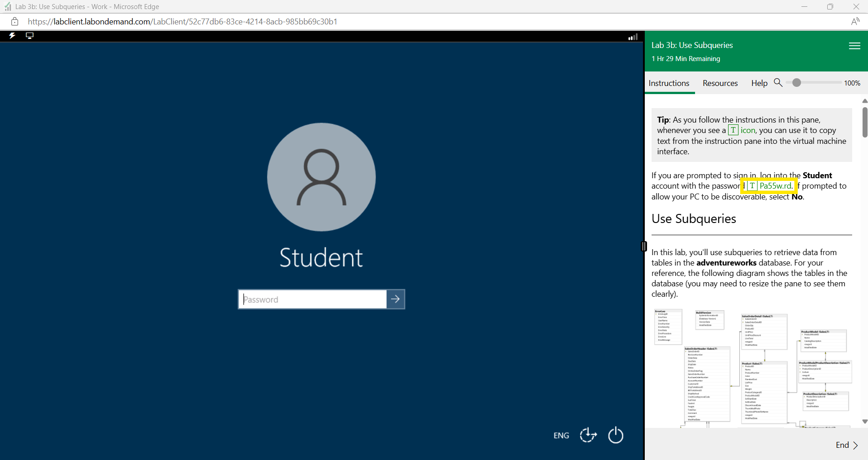The height and width of the screenshot is (460, 868).
Task: Click the signal strength bars icon
Action: pyautogui.click(x=633, y=37)
